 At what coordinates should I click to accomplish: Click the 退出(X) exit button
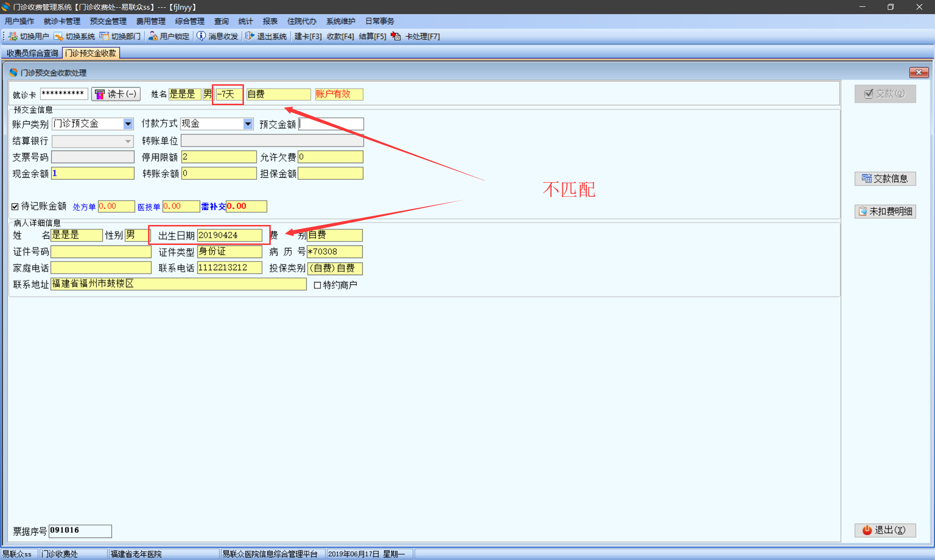[885, 530]
